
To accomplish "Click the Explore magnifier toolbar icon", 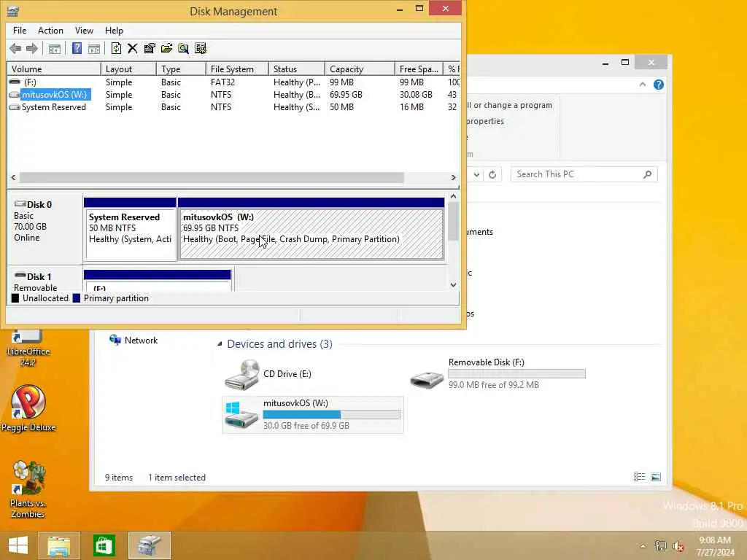I will [183, 48].
